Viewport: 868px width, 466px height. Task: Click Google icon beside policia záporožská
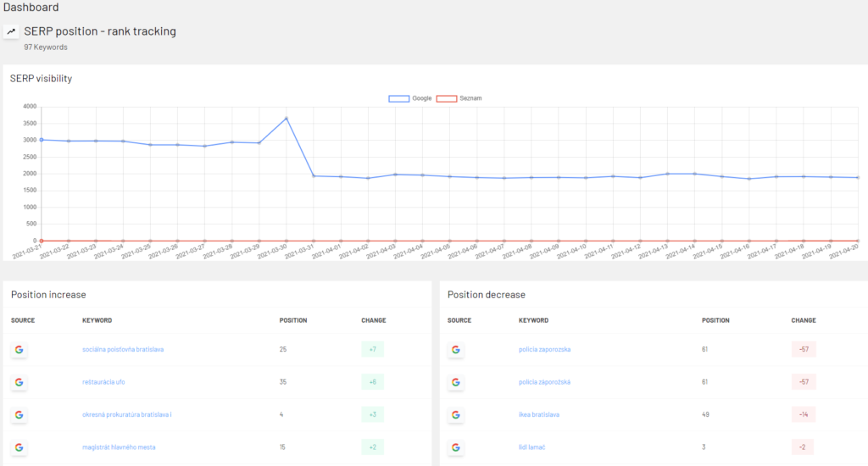[x=455, y=382]
